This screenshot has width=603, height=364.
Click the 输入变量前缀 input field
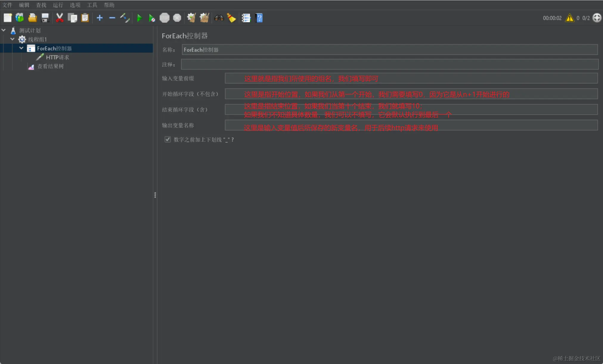point(411,78)
